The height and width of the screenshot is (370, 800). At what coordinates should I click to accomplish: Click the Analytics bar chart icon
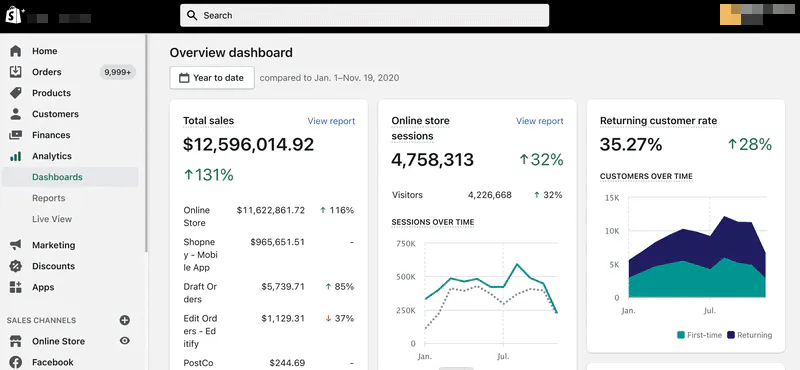tap(16, 156)
